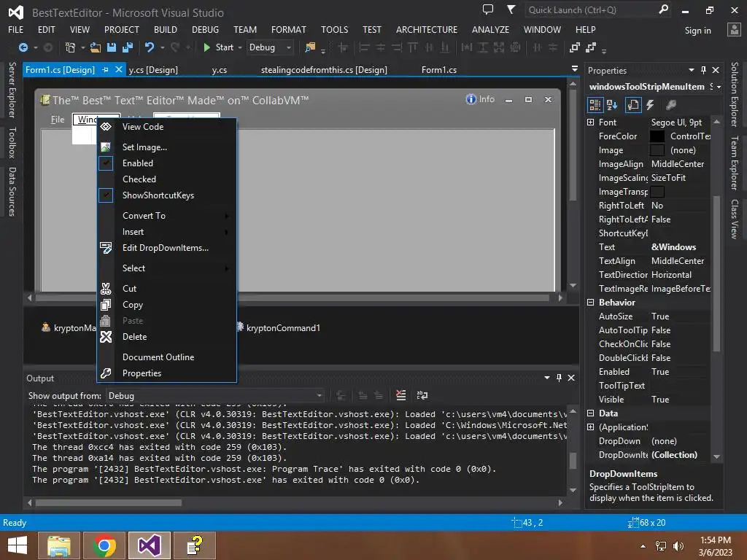Open the ARCHITECTURE menu
The width and height of the screenshot is (747, 560).
(x=426, y=29)
